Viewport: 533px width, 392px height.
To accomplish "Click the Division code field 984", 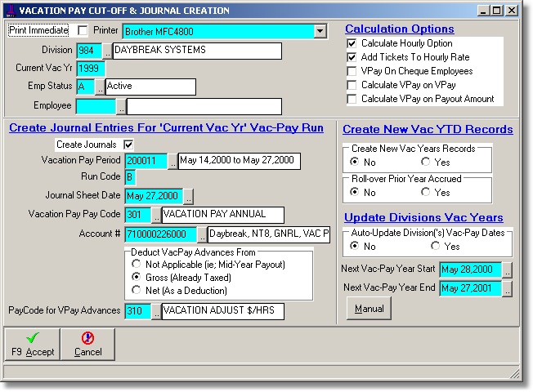I will (x=89, y=51).
